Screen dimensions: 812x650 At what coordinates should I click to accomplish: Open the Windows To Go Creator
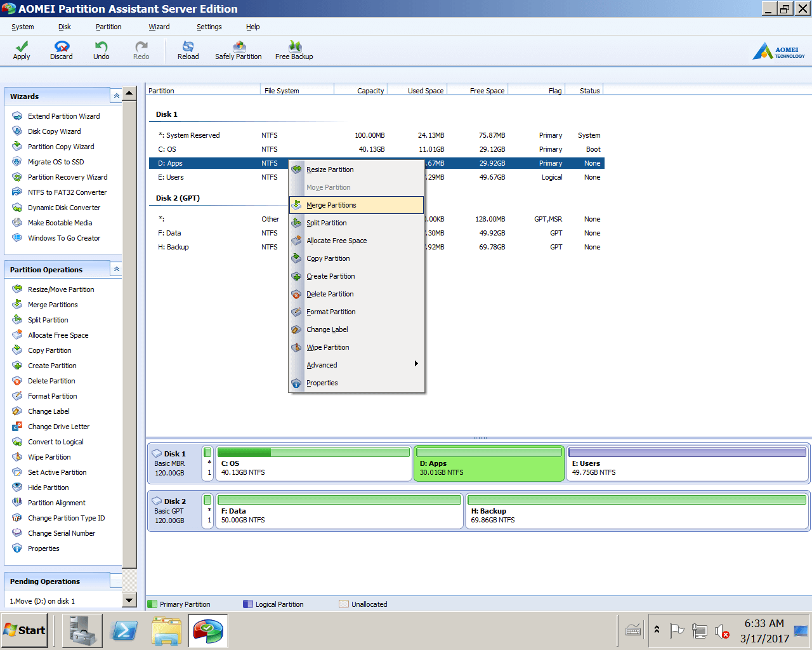(x=56, y=238)
